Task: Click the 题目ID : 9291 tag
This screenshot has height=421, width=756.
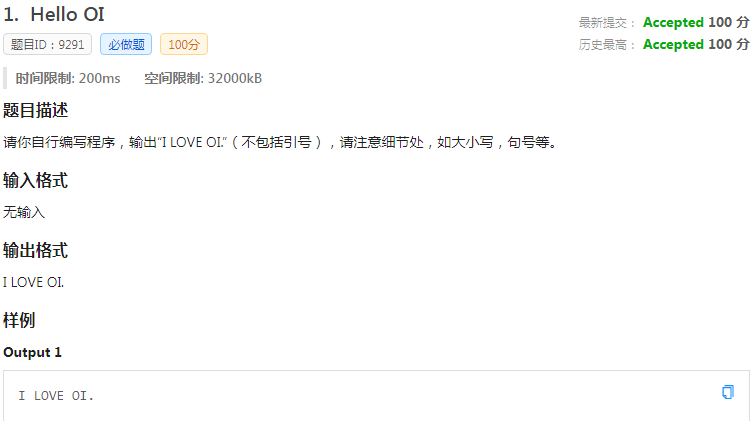Action: click(x=47, y=44)
